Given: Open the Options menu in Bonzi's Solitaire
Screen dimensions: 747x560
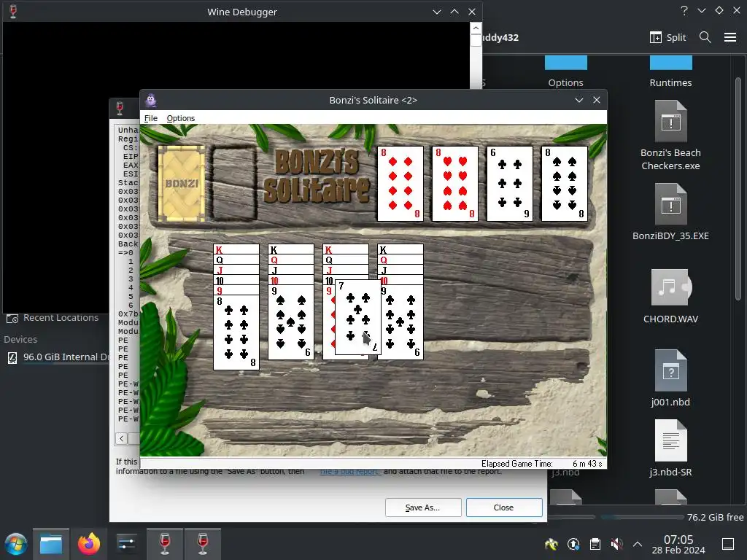Looking at the screenshot, I should coord(181,118).
